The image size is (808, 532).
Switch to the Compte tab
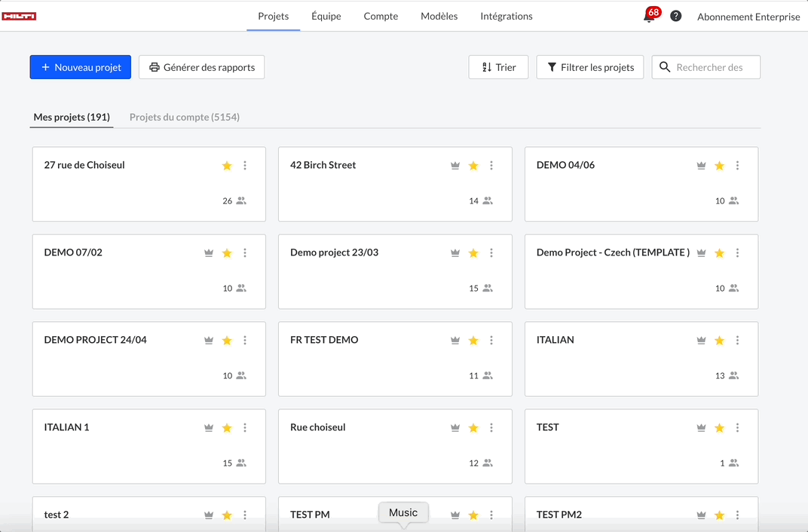click(x=381, y=16)
